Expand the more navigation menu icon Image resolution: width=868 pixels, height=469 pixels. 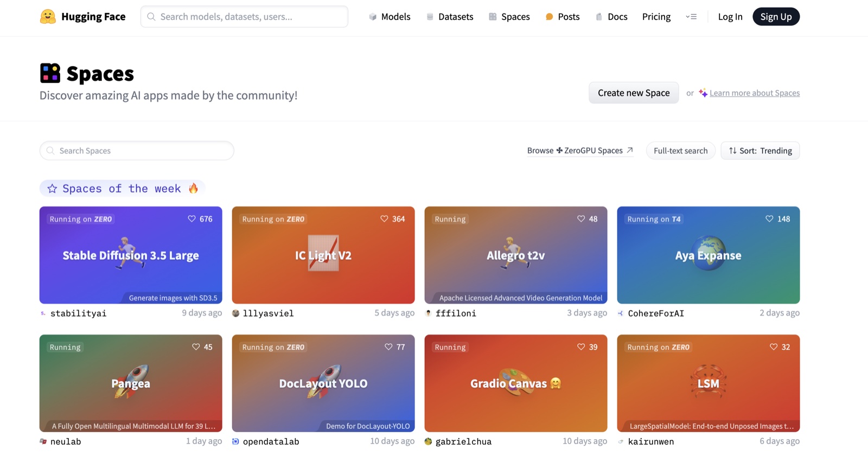point(691,17)
